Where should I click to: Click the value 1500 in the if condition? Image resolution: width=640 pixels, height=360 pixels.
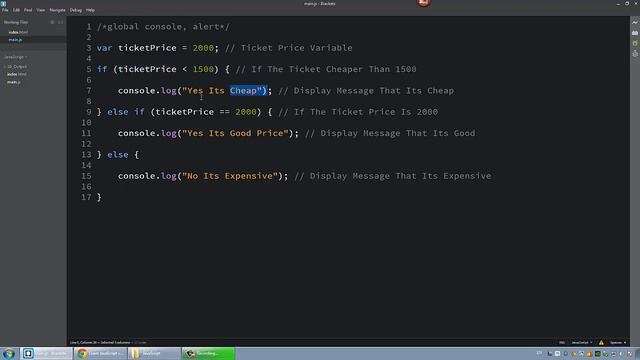tap(203, 69)
